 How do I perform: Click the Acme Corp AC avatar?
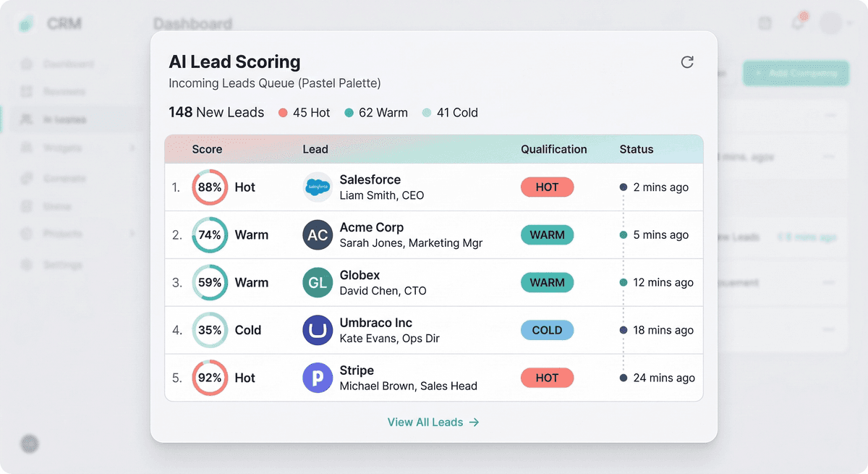pyautogui.click(x=317, y=234)
